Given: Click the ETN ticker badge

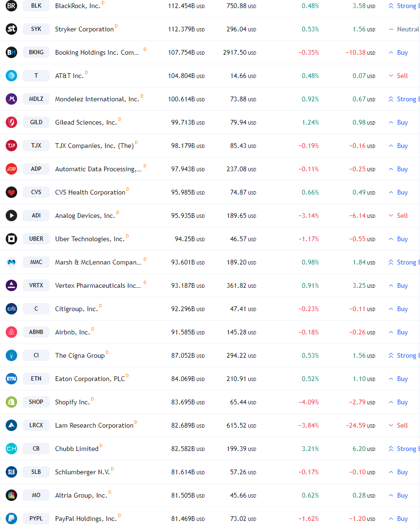Looking at the screenshot, I should [x=36, y=379].
